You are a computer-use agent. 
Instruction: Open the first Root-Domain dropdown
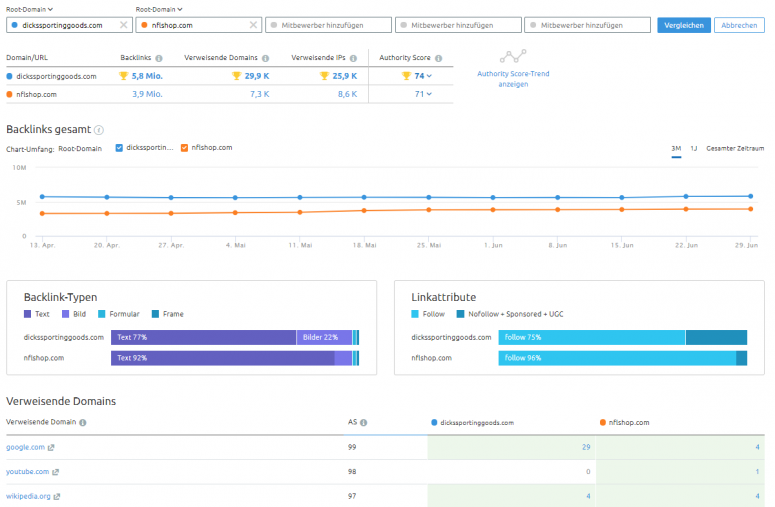(x=29, y=9)
